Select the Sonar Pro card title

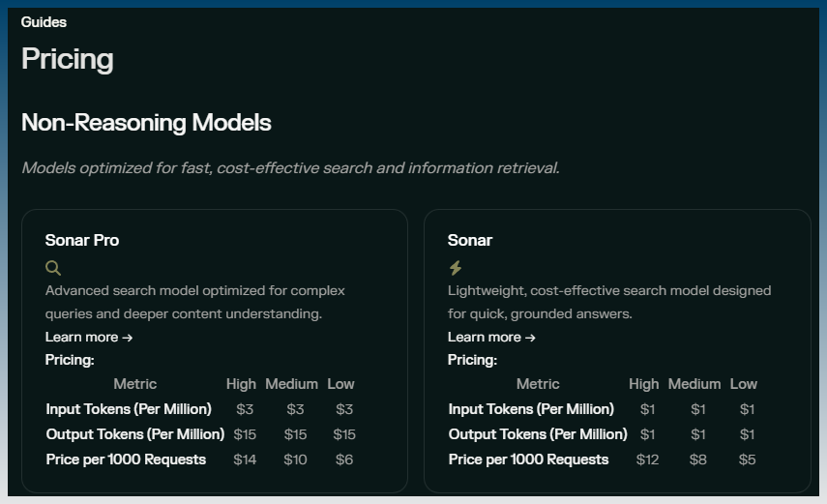pos(82,240)
